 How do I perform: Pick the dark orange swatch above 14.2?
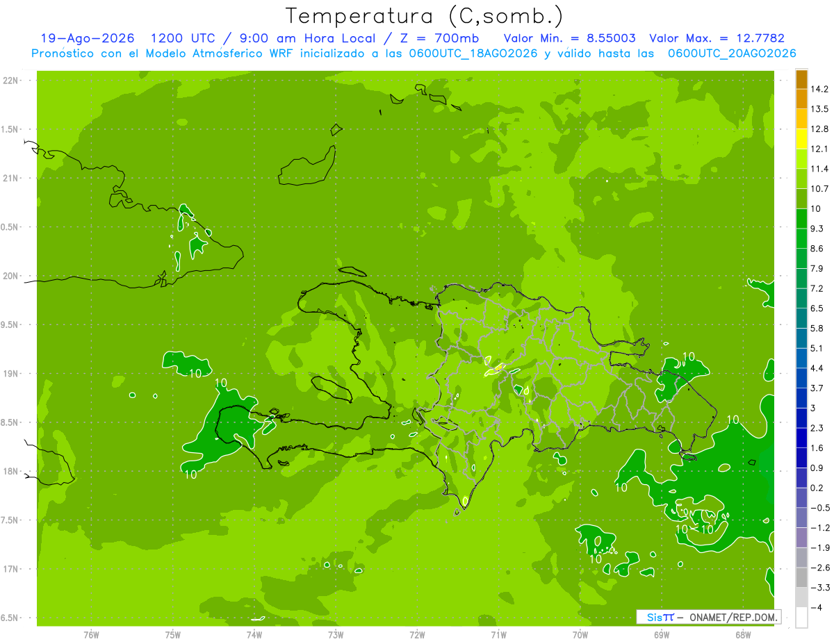coord(801,79)
